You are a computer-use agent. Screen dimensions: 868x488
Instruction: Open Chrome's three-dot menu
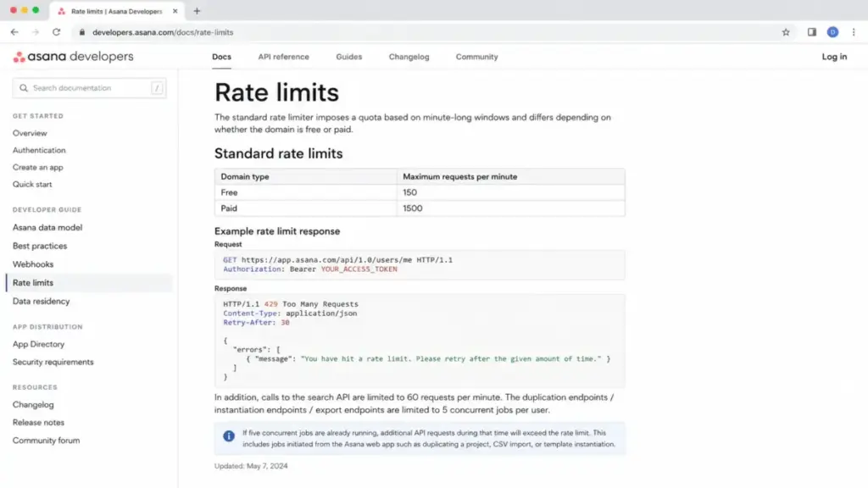(854, 32)
